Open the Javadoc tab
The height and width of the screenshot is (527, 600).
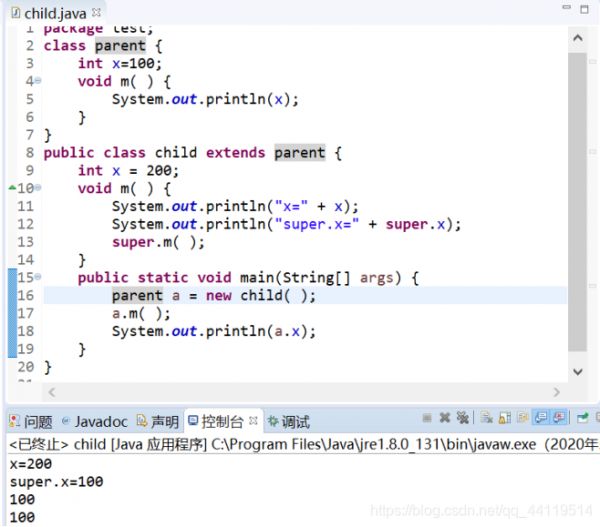95,422
